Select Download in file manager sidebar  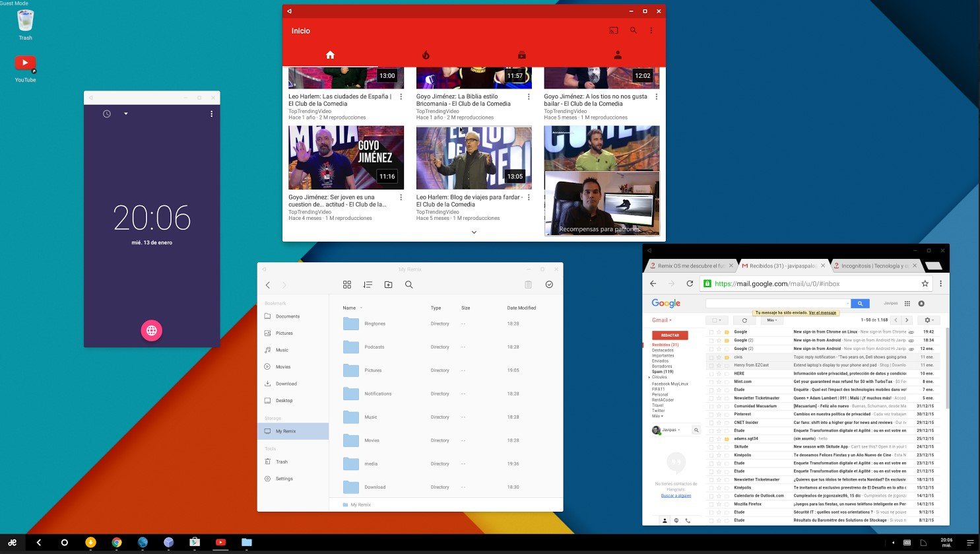click(286, 384)
